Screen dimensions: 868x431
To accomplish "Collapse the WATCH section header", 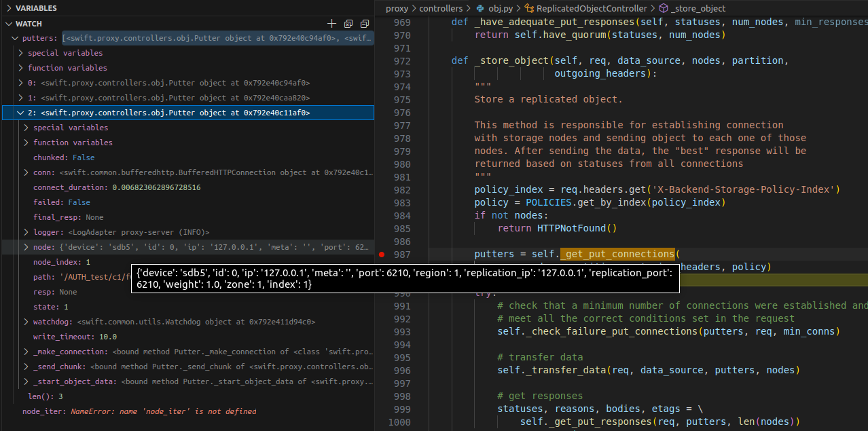I will [x=8, y=24].
